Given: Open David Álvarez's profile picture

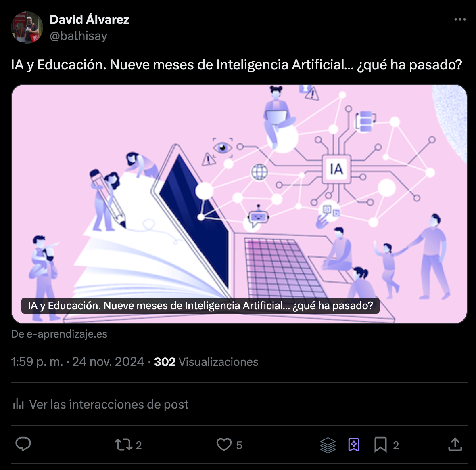Looking at the screenshot, I should point(27,27).
